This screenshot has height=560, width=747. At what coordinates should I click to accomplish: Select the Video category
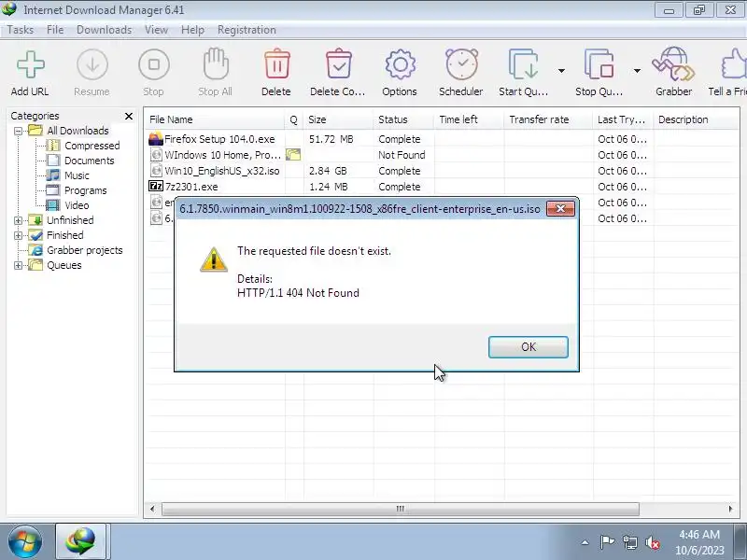(x=77, y=205)
